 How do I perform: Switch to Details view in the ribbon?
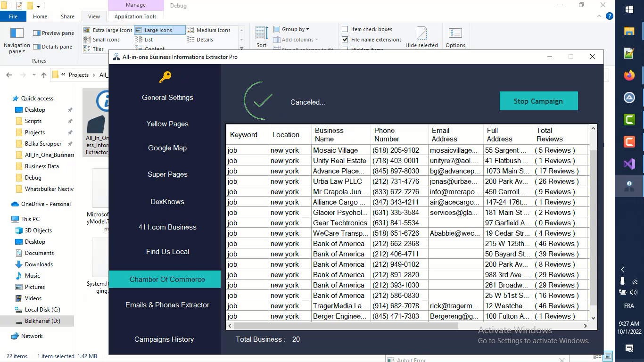[203, 40]
